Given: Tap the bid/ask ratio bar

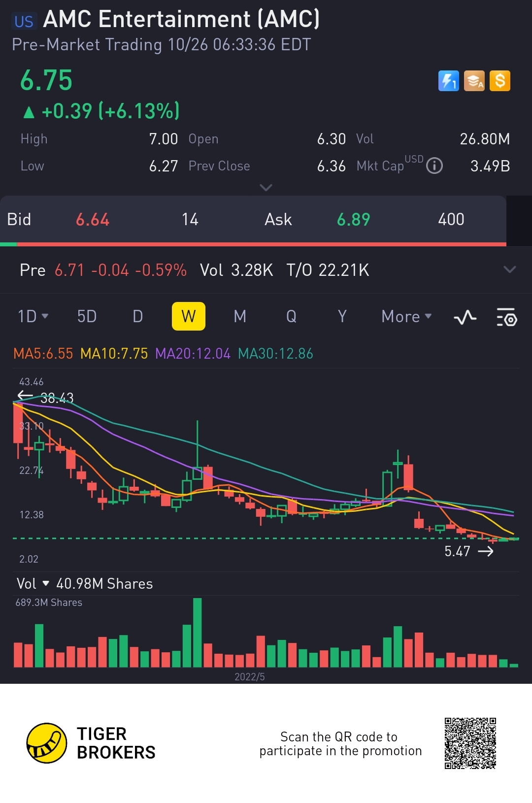Looking at the screenshot, I should [x=253, y=244].
